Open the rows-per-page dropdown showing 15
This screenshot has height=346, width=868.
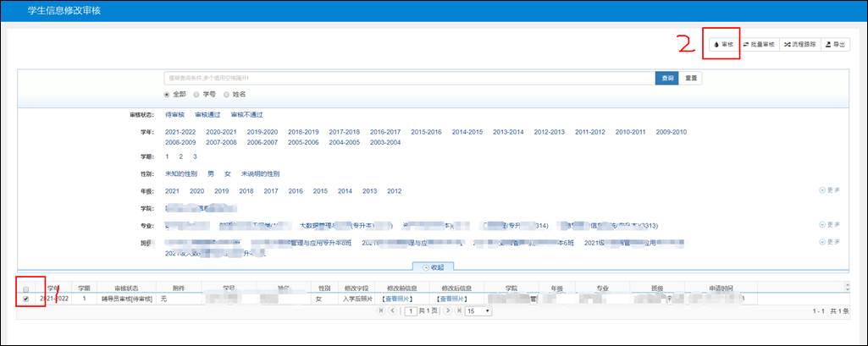click(x=478, y=311)
